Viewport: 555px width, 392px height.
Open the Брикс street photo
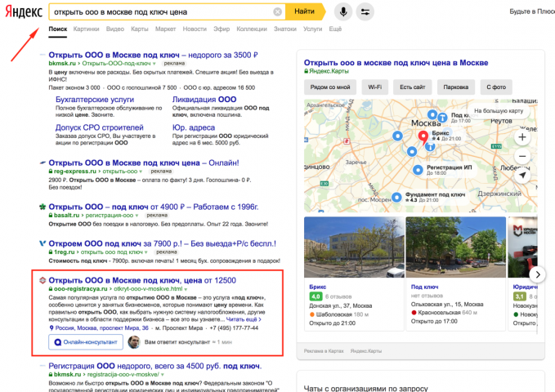point(354,247)
